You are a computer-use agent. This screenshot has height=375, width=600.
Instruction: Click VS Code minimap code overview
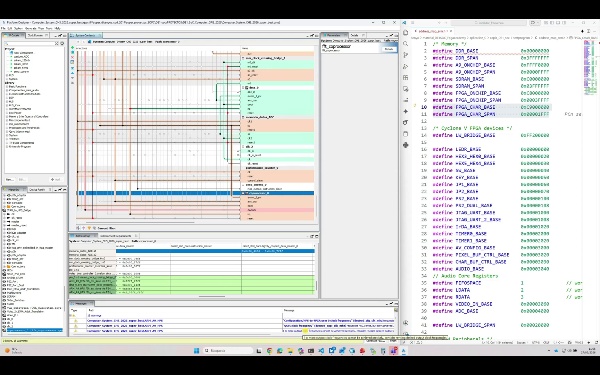tap(589, 67)
